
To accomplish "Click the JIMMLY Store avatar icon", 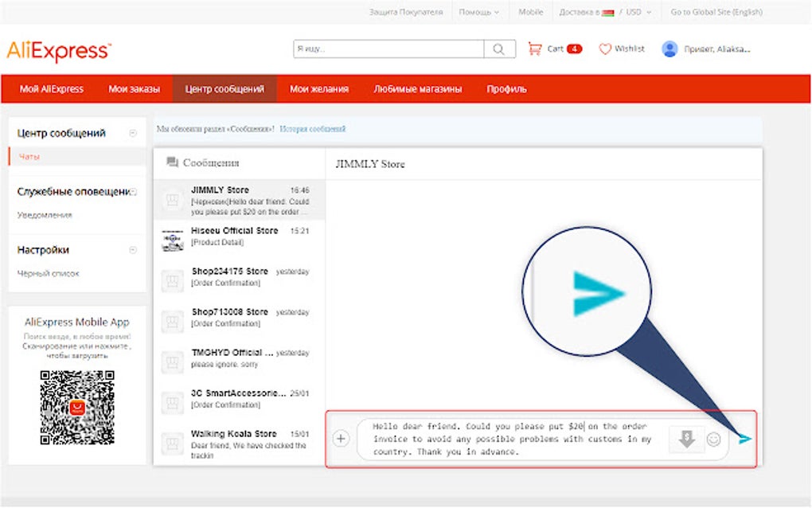I will (x=172, y=199).
